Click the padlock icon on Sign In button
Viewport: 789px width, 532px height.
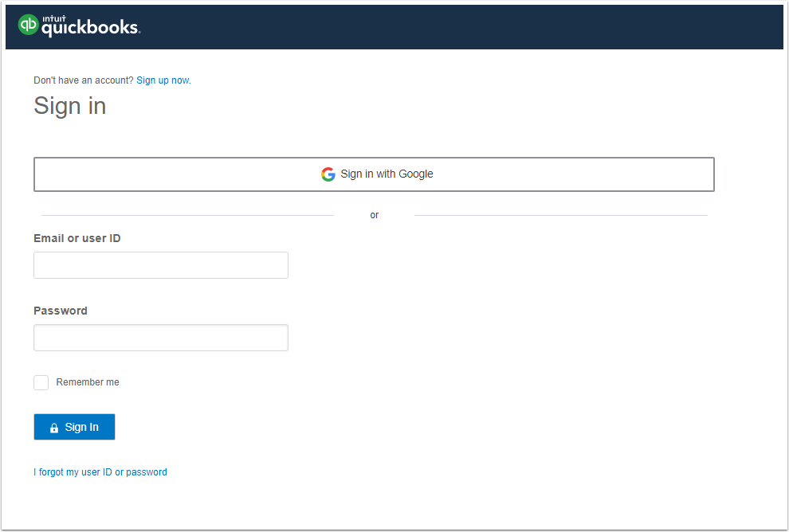pyautogui.click(x=54, y=428)
